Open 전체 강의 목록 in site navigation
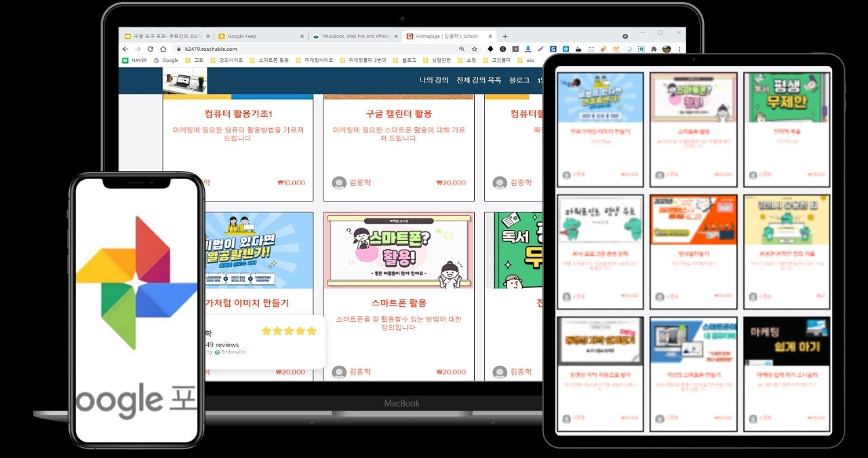The height and width of the screenshot is (458, 868). point(479,80)
